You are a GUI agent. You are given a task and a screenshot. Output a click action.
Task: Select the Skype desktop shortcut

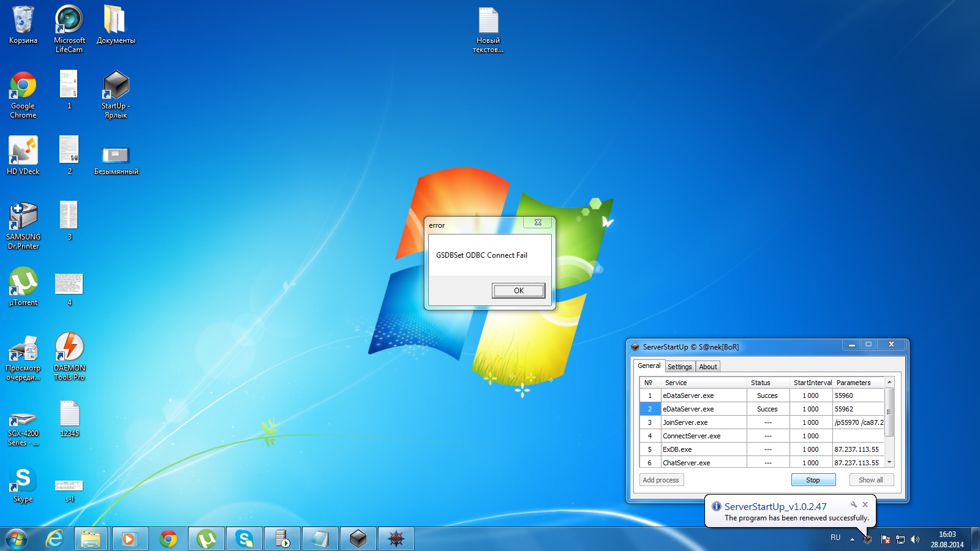[x=23, y=485]
